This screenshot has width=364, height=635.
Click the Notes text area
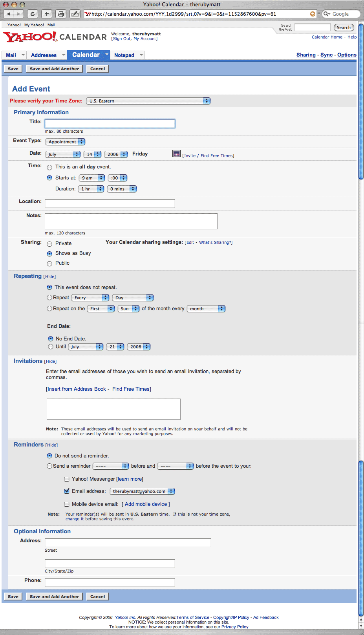click(x=131, y=221)
